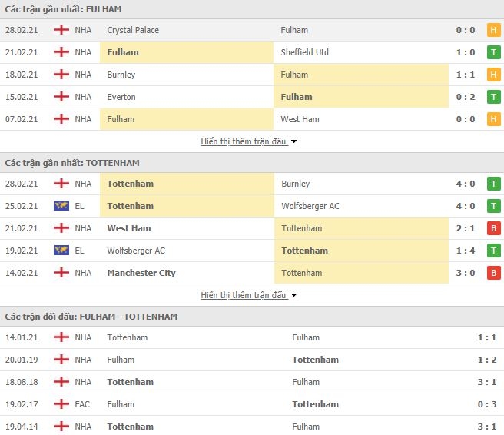Image resolution: width=504 pixels, height=435 pixels.
Task: Select the 'Các trận đối đầu: FULHAM - TOTTENHAM' header
Action: 252,317
